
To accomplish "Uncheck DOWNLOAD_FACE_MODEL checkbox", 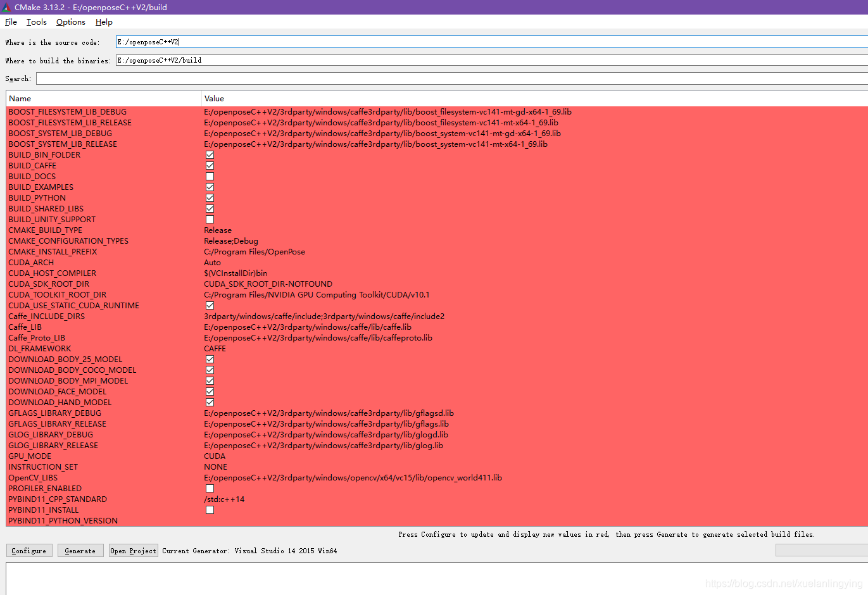I will 210,392.
